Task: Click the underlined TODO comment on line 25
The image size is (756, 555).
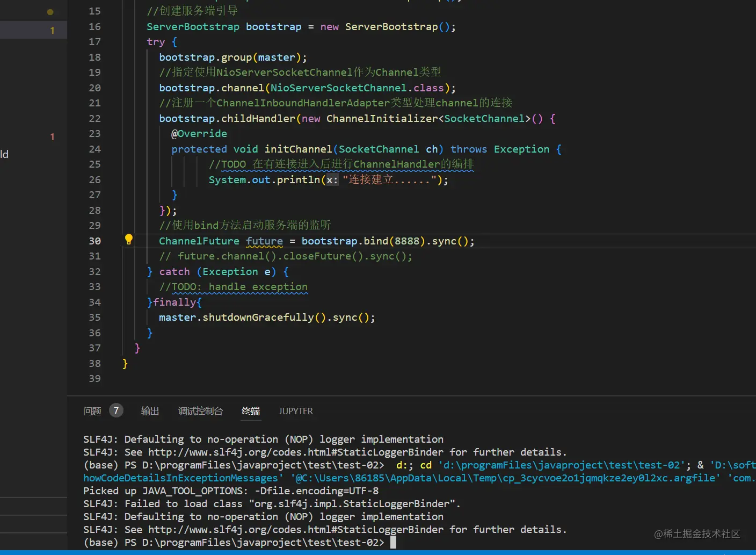Action: click(341, 164)
